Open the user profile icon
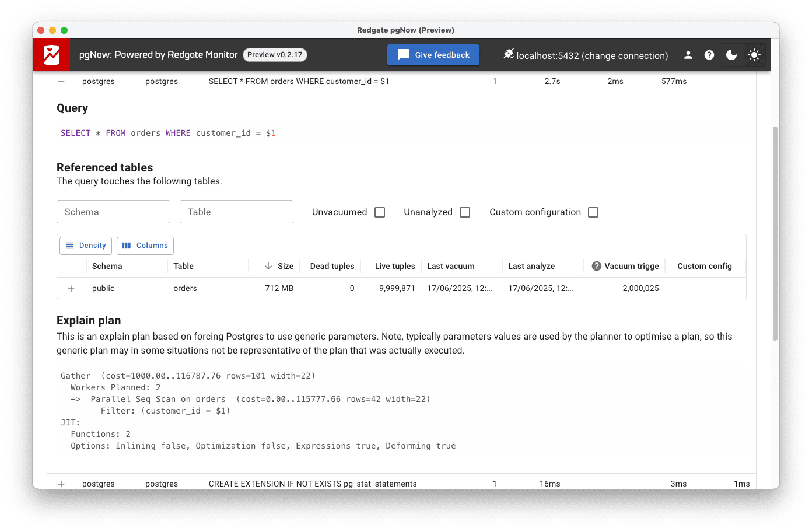The height and width of the screenshot is (532, 812). coord(688,55)
